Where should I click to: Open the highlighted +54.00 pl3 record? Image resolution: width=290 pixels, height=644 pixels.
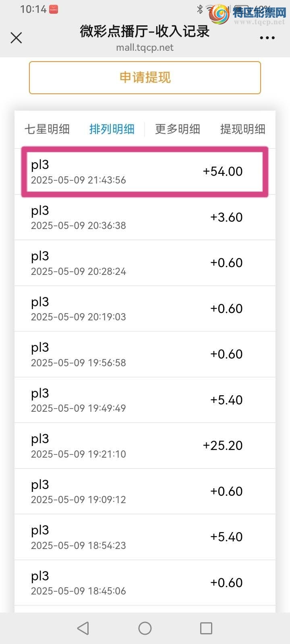[145, 171]
